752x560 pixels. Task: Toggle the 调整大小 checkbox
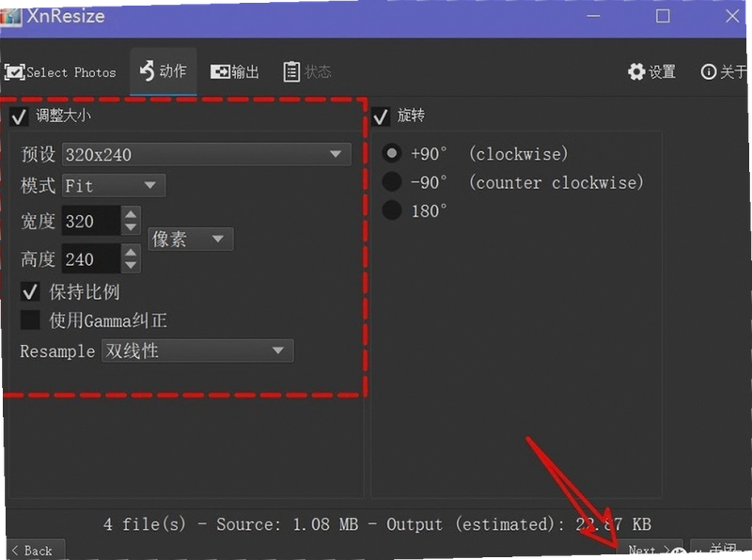click(x=19, y=117)
